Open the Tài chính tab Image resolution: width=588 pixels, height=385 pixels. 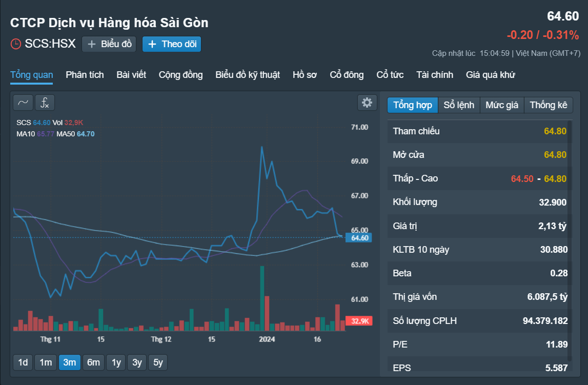coord(435,75)
